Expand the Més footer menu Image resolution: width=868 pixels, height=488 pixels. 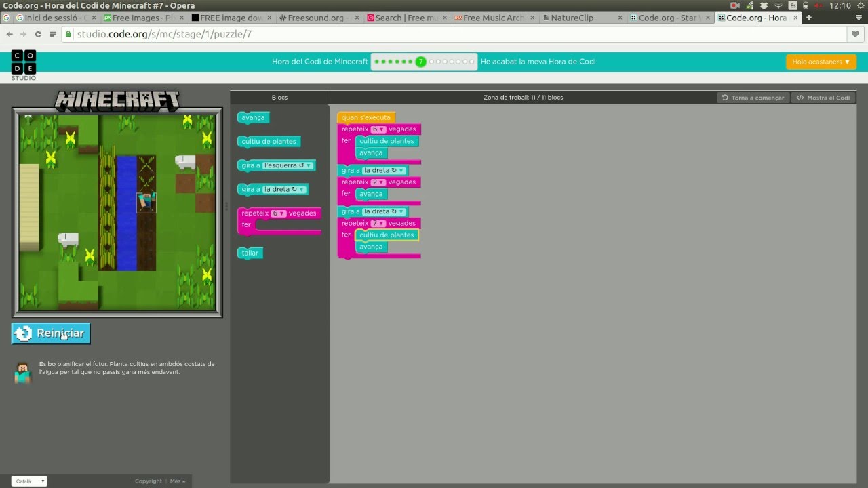(x=178, y=481)
